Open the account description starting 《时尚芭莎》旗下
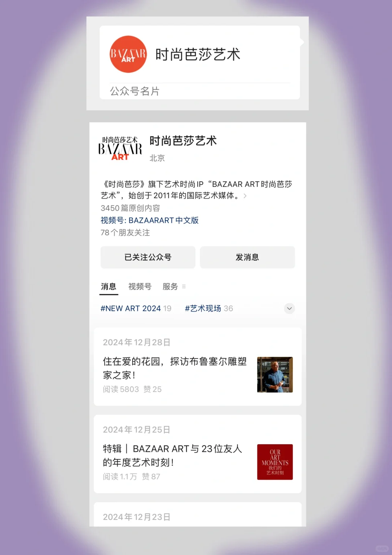Viewport: 392px width, 555px height. [x=196, y=190]
